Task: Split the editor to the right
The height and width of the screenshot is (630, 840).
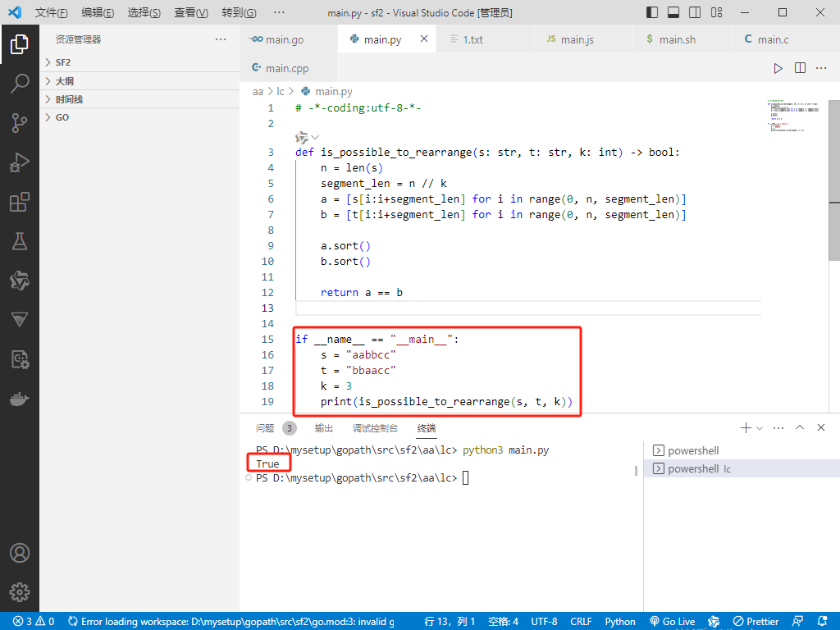Action: [800, 68]
